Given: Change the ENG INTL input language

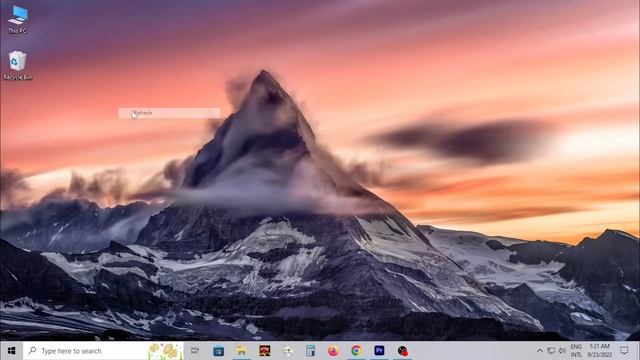Looking at the screenshot, I should (x=576, y=351).
